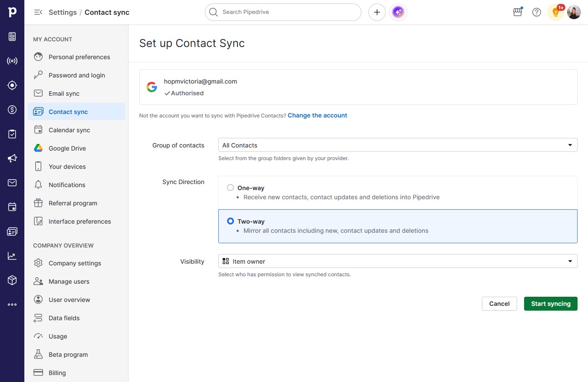The image size is (588, 382).
Task: Open Billing page
Action: click(77, 373)
